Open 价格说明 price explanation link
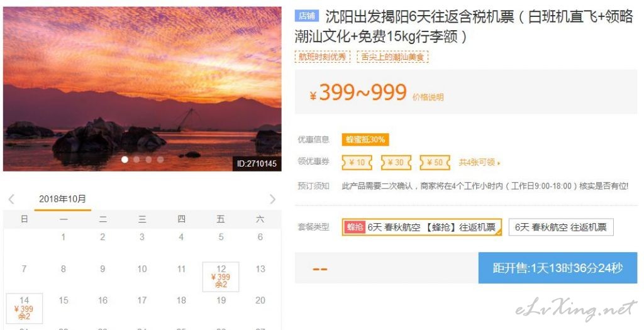 [x=428, y=97]
